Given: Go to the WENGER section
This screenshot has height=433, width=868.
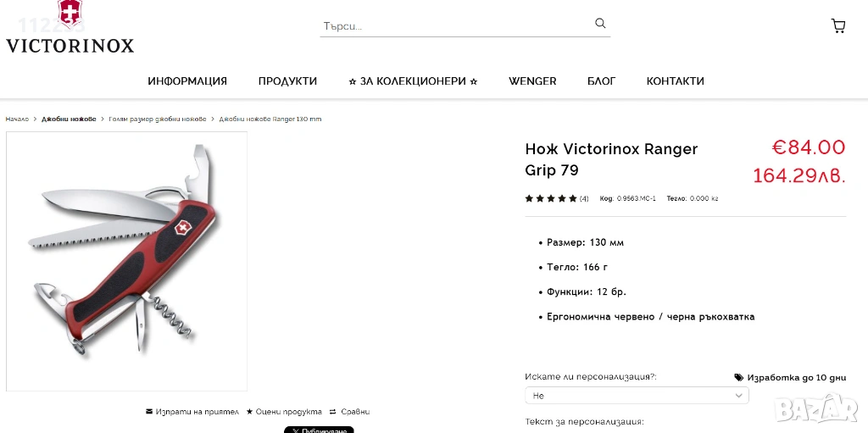Looking at the screenshot, I should [x=532, y=80].
